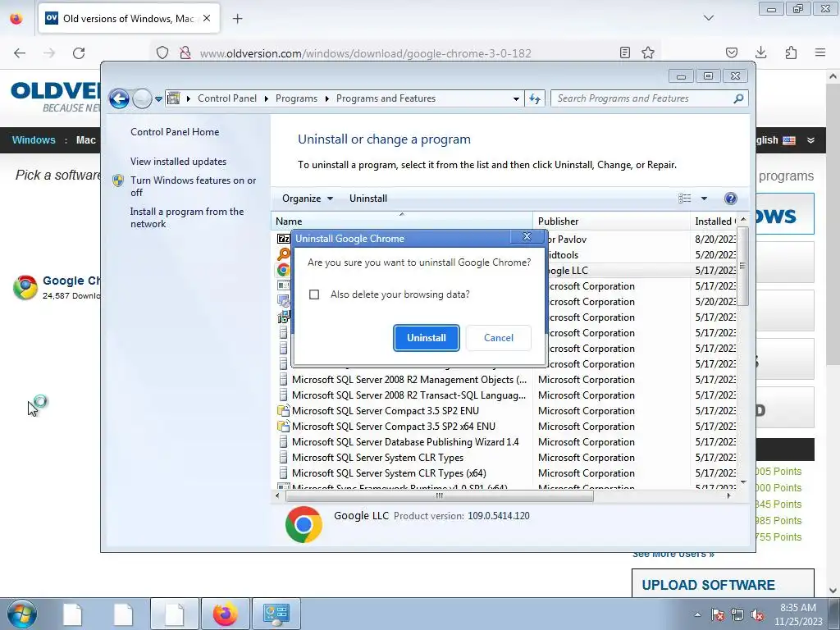Close the Old versions of Windows tab

point(207,18)
